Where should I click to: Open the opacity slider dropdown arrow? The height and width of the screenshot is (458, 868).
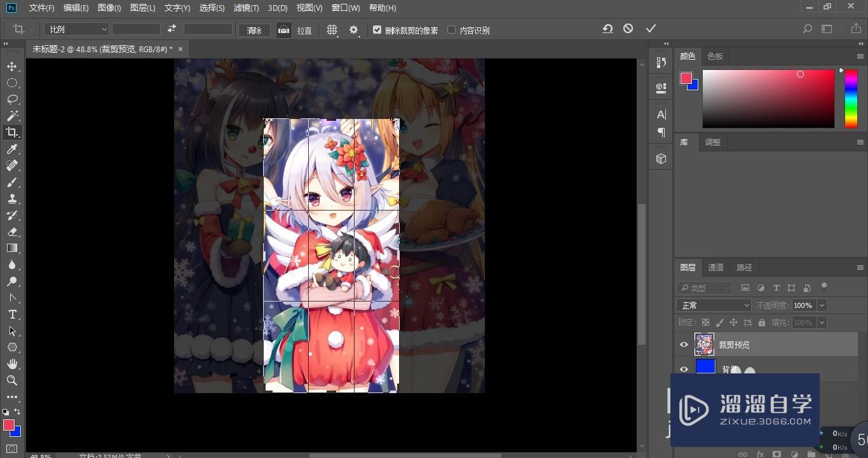pos(822,305)
